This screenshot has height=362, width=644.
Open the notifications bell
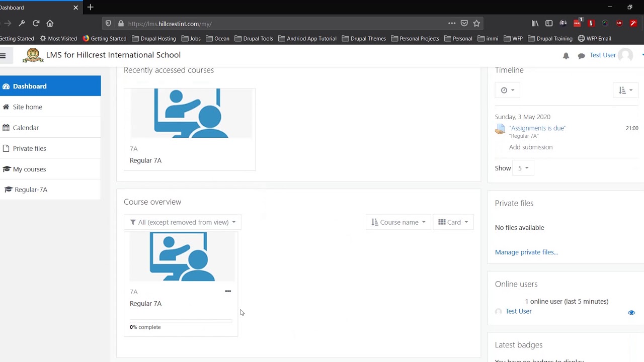tap(566, 56)
